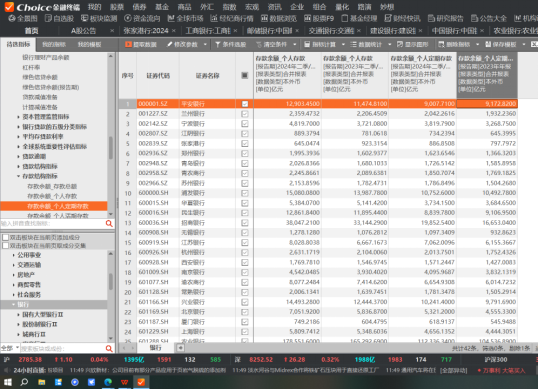This screenshot has width=539, height=389.
Task: Click the 清空条件 clear conditions icon
Action: (259, 44)
